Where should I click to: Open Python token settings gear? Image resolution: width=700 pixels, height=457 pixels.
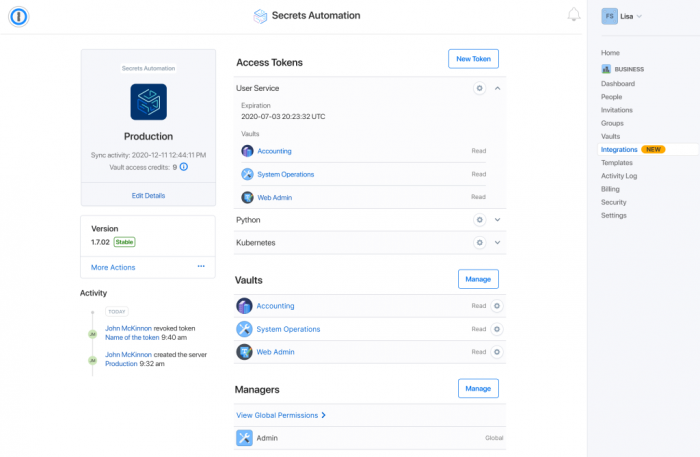pos(479,219)
